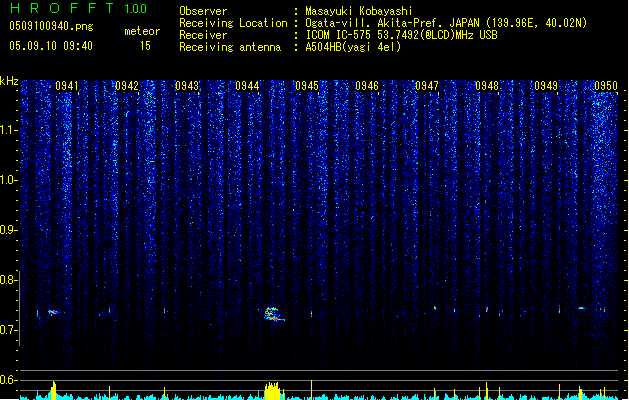Screen dimensions: 629x400
Task: Click the 0941 time marker
Action: tap(67, 86)
